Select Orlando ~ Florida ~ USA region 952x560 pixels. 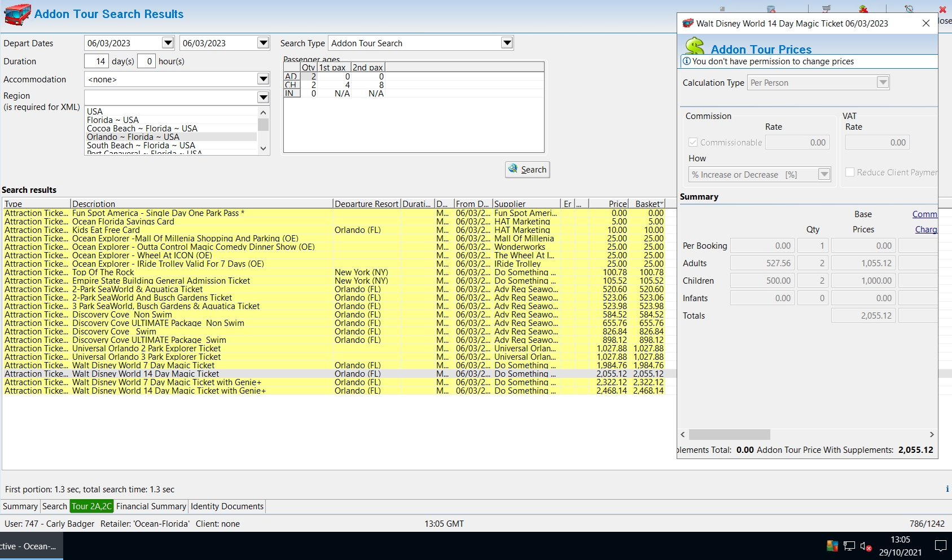coord(133,137)
